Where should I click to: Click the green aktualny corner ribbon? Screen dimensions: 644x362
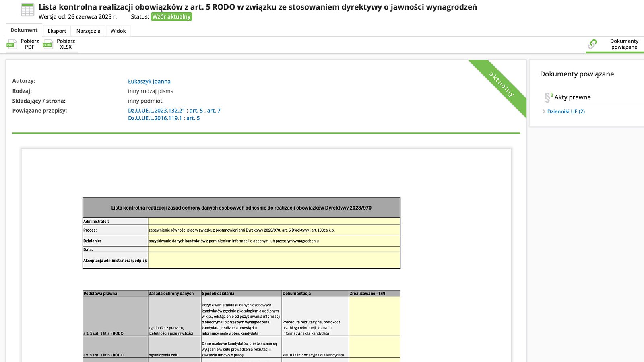(x=502, y=84)
